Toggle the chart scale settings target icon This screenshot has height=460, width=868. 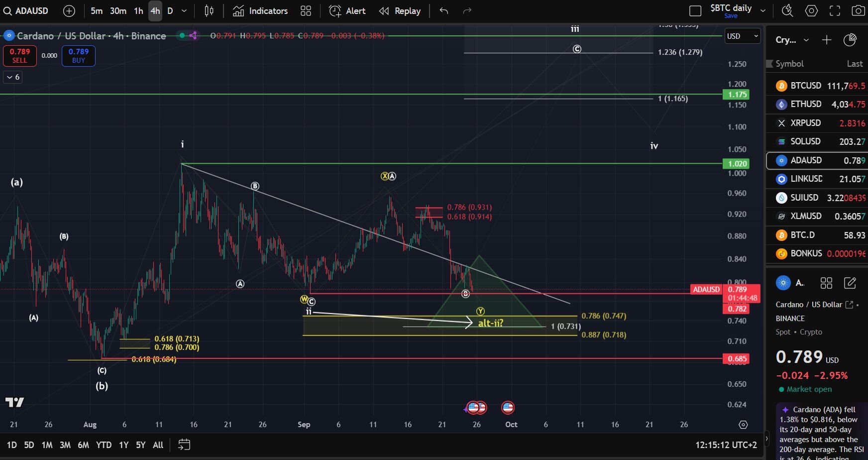pos(743,425)
